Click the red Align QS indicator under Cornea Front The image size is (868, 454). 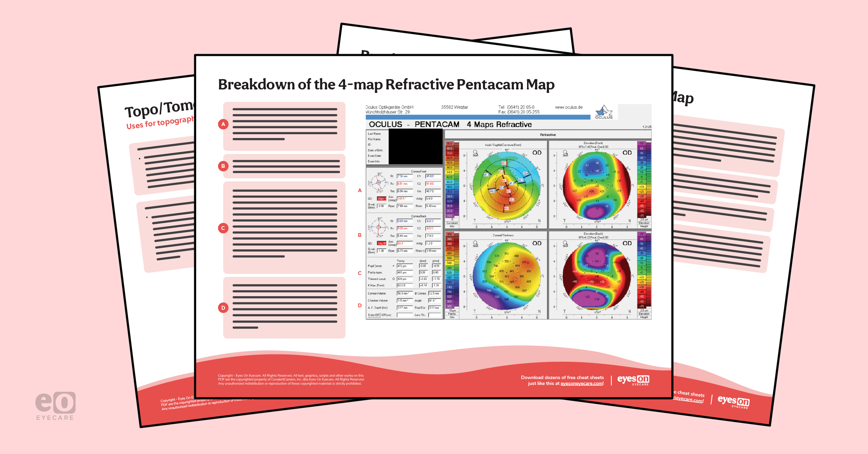pos(382,199)
